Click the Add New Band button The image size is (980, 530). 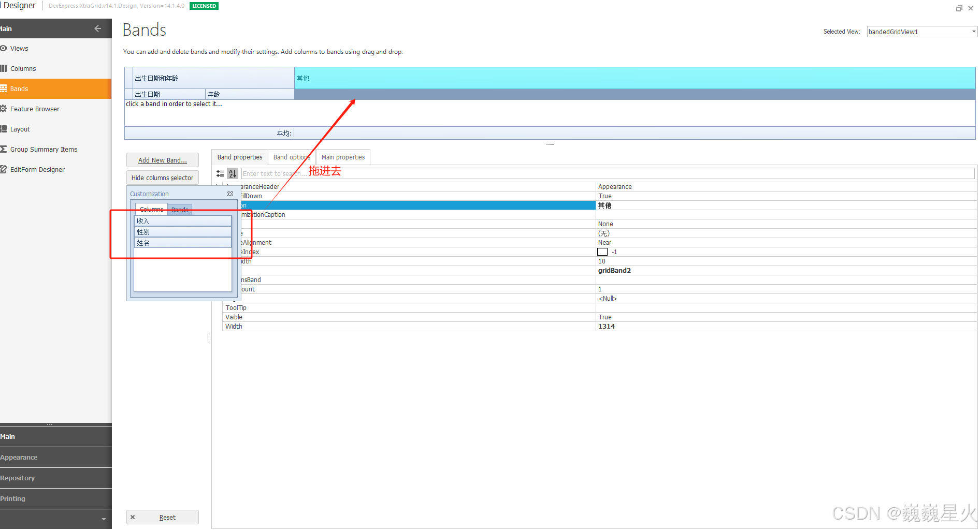coord(162,159)
